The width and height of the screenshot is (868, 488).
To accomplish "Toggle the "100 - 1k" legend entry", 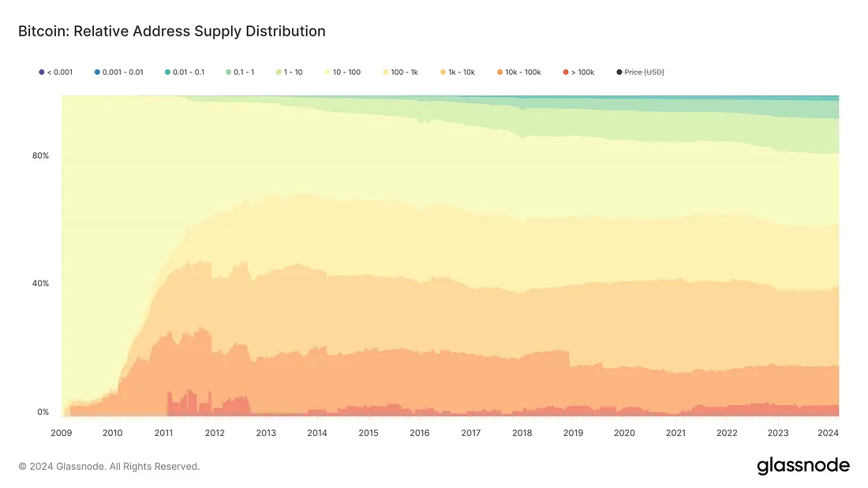I will tap(404, 73).
